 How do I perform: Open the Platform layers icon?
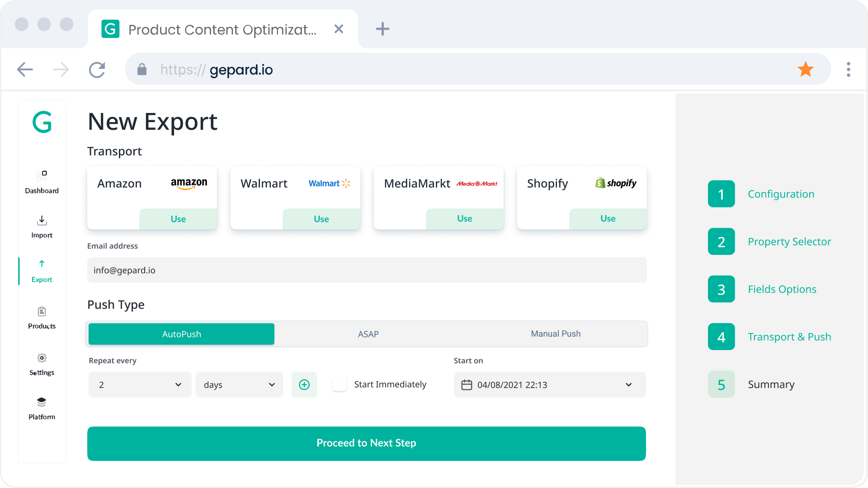coord(42,402)
